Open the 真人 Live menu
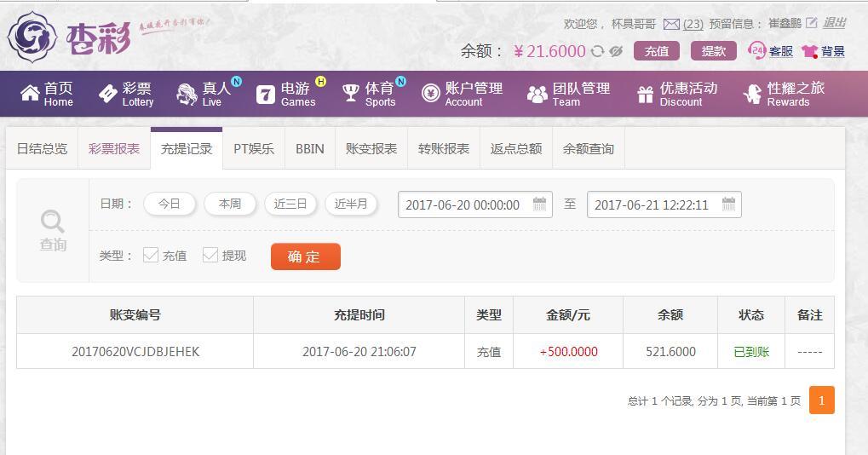The width and height of the screenshot is (868, 455). tap(204, 94)
